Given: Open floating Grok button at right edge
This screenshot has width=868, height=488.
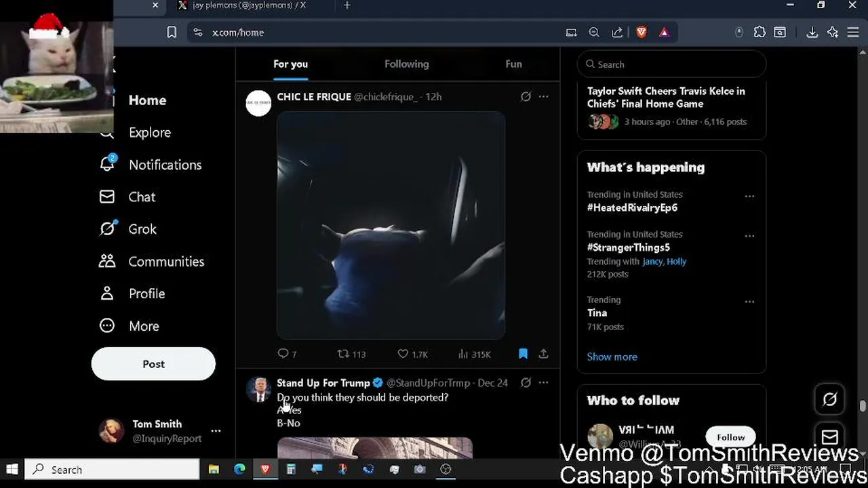Looking at the screenshot, I should [x=830, y=400].
